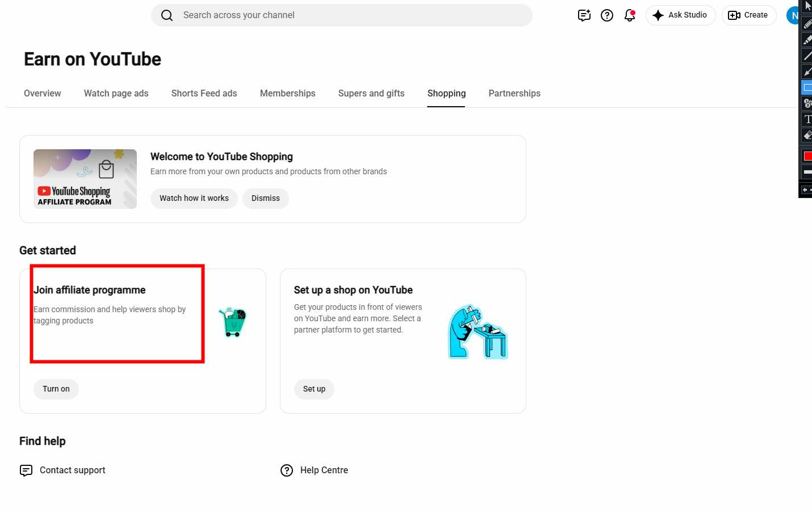Focus the 'Search across your channel' field
This screenshot has width=812, height=513.
(342, 15)
